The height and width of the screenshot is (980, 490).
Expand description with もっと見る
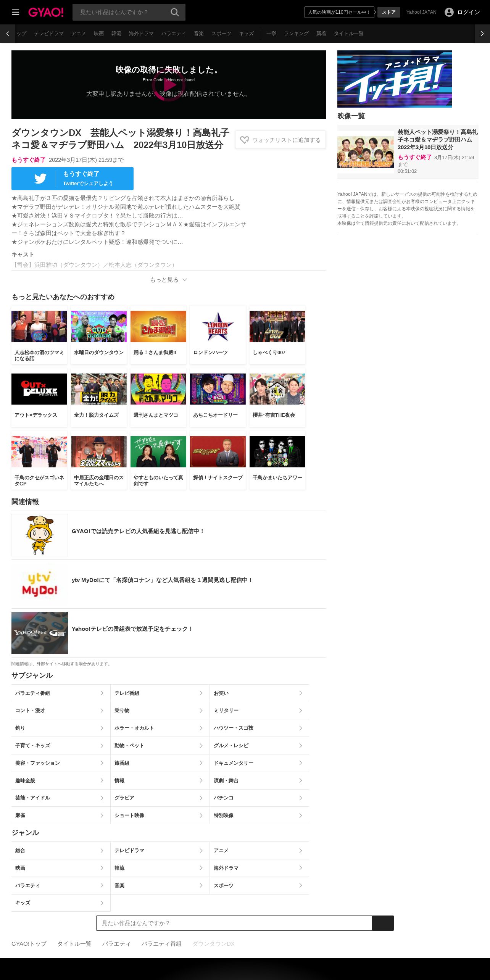[x=169, y=280]
